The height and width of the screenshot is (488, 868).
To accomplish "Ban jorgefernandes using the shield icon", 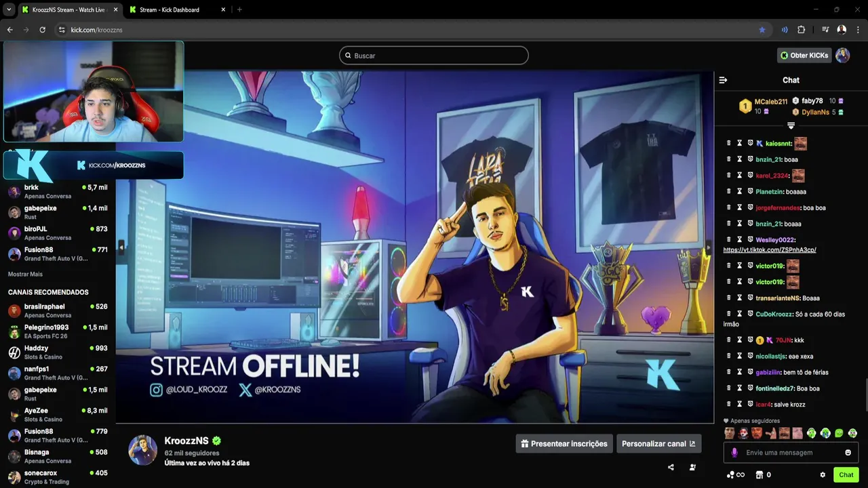I will [751, 208].
